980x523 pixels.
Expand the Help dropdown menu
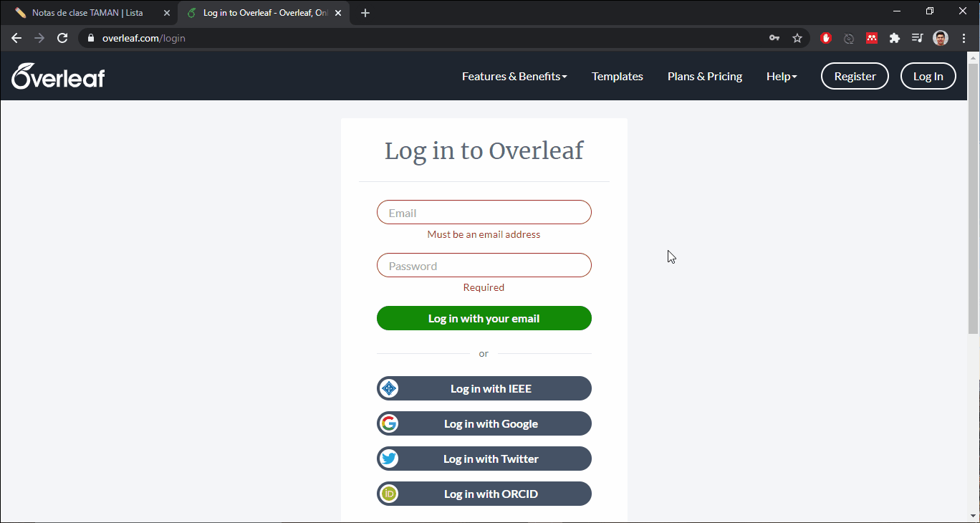click(x=781, y=76)
